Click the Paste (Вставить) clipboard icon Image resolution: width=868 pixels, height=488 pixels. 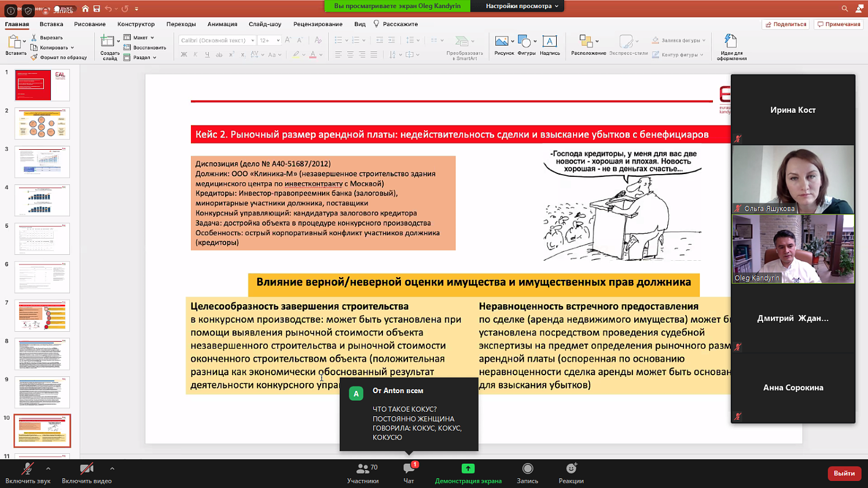pos(14,42)
